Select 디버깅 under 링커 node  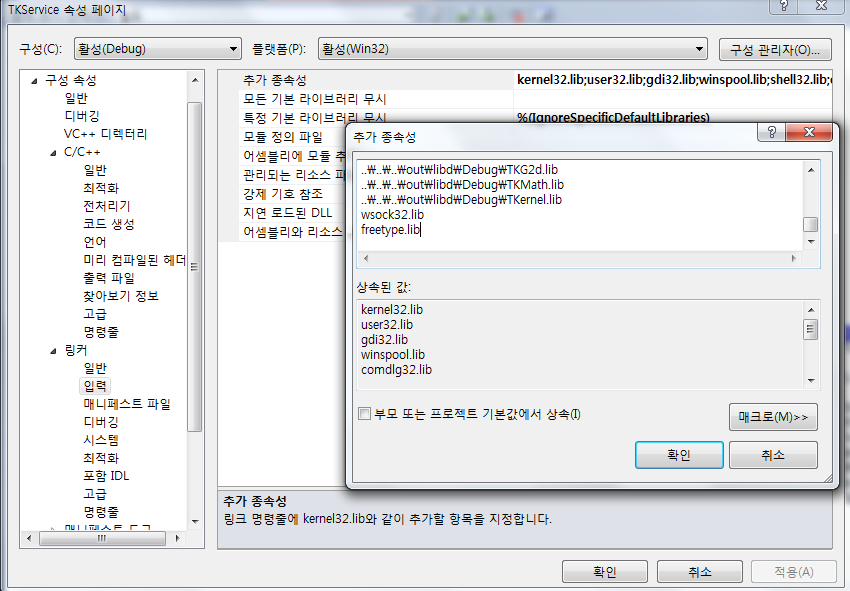(101, 422)
